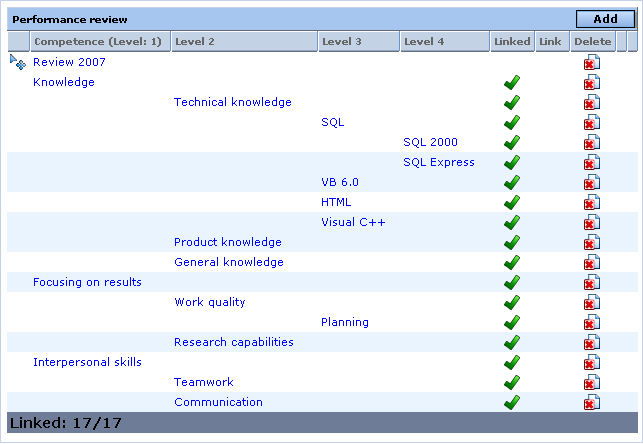Viewport: 643px width, 444px height.
Task: Click delete icon for Planning
Action: coord(592,323)
